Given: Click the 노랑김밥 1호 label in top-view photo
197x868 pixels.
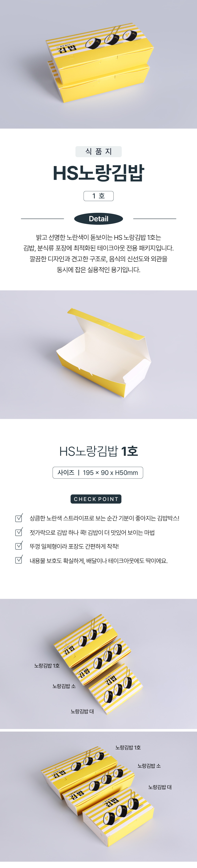Looking at the screenshot, I should (47, 665).
